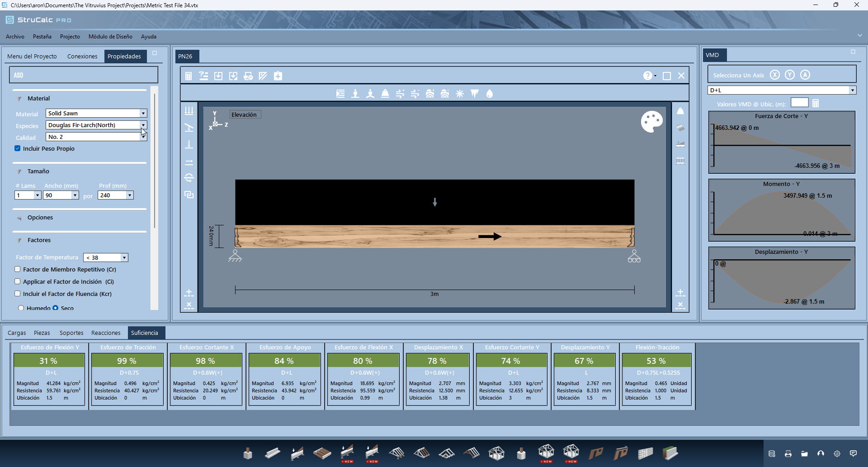Switch to the Reacciones tab
The image size is (868, 467).
coord(106,333)
